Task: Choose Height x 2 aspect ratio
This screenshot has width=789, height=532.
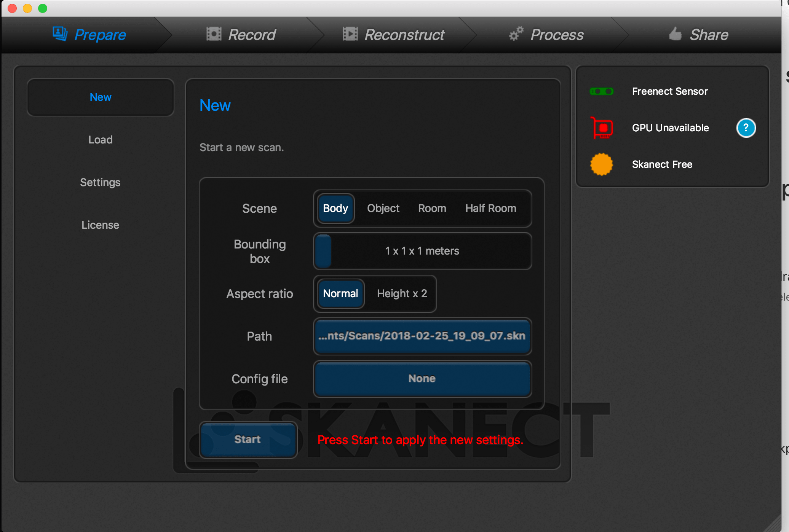Action: click(402, 294)
